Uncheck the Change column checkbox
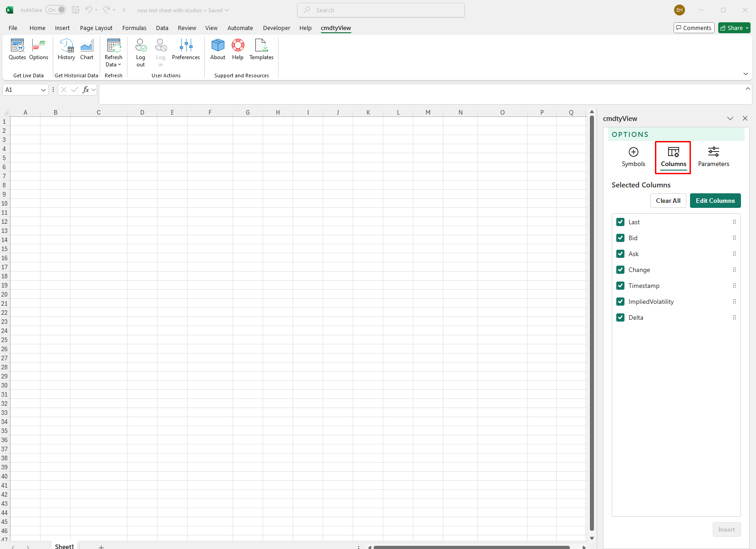756x549 pixels. (620, 270)
